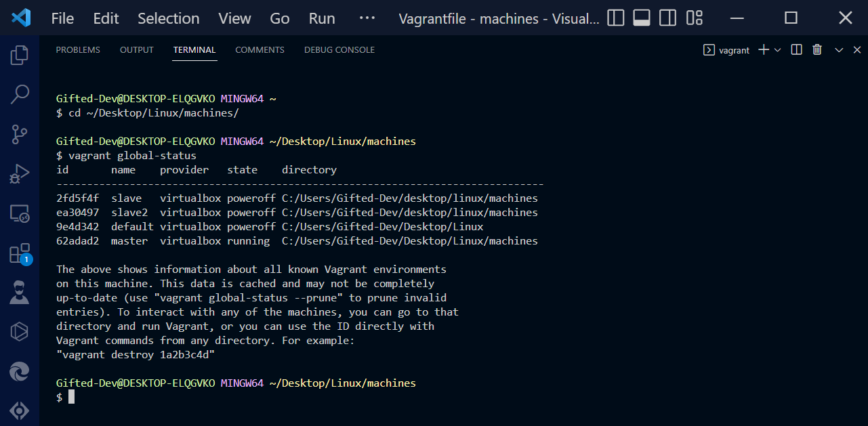Open the Go menu
The image size is (868, 426).
tap(280, 18)
